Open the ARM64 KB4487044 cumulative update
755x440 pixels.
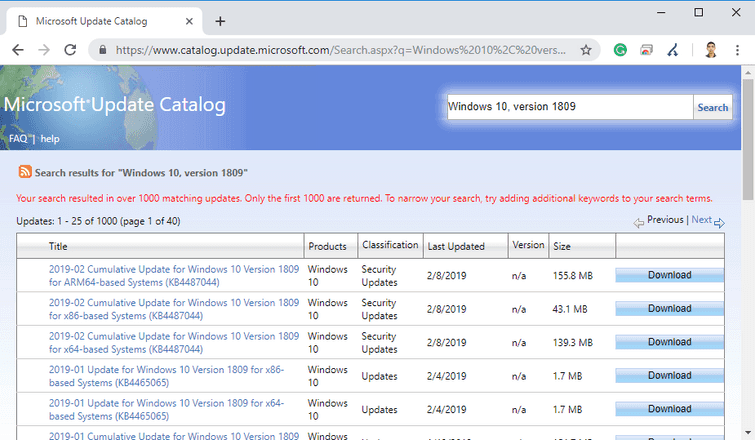coord(174,276)
